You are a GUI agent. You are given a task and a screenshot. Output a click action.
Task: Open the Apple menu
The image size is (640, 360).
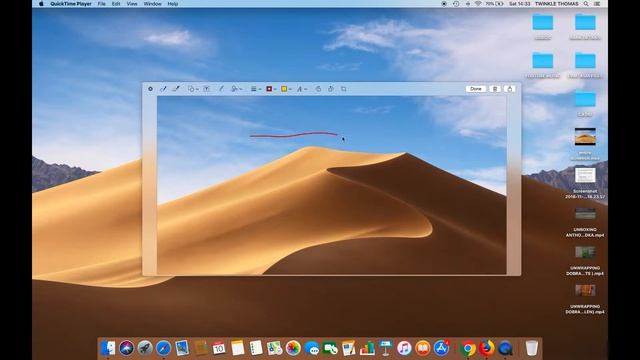coord(41,4)
